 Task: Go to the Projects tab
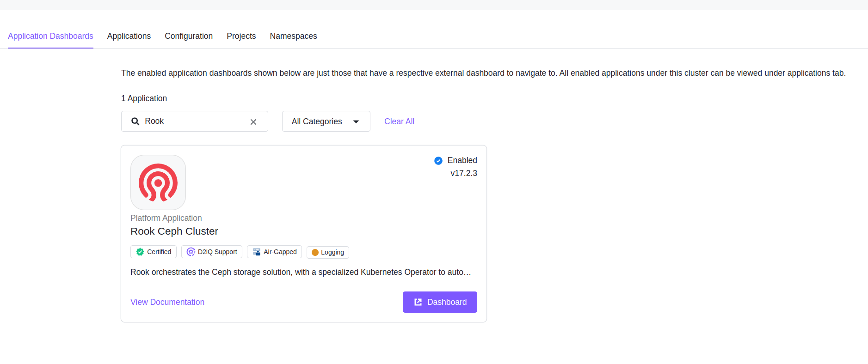(241, 36)
